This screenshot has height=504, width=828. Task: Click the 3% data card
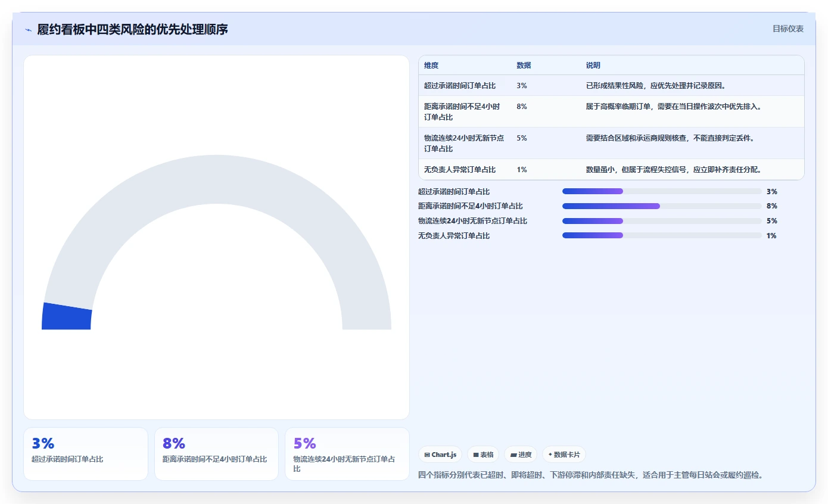pyautogui.click(x=86, y=454)
